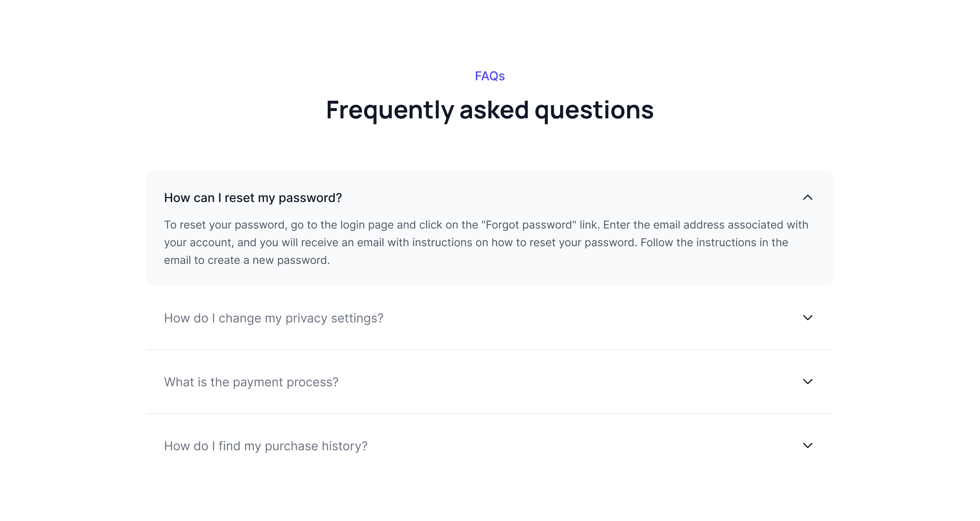Click the purple 'FAQs' label

pos(490,76)
